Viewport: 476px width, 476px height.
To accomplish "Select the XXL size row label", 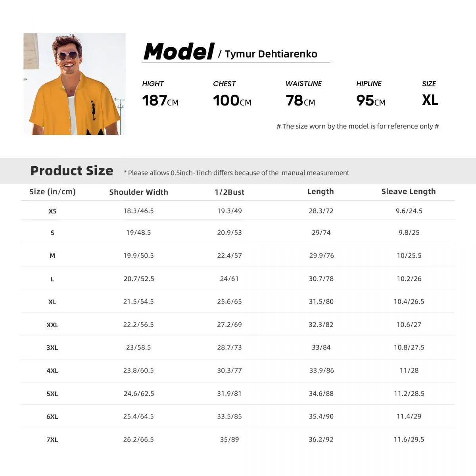I will (x=52, y=325).
